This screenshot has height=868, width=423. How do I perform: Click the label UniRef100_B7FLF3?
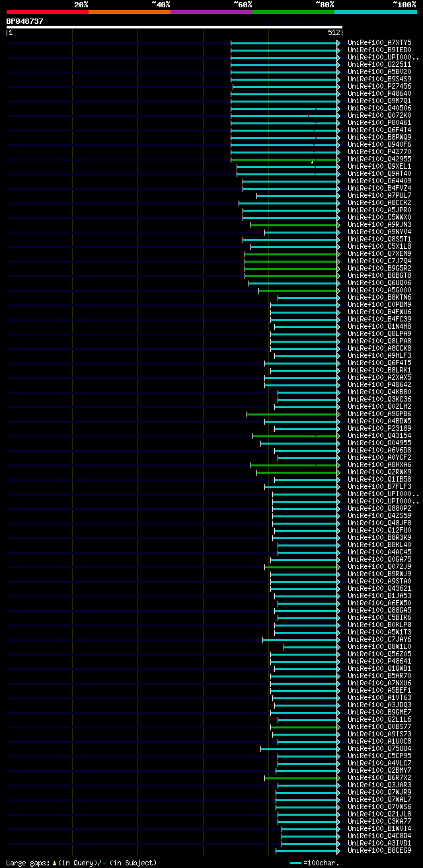coord(379,486)
